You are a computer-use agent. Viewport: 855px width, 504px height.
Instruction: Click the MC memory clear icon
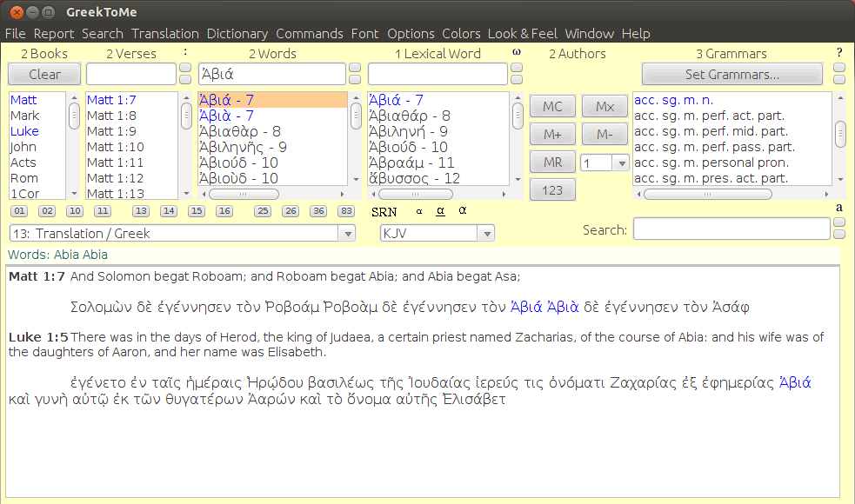click(552, 105)
